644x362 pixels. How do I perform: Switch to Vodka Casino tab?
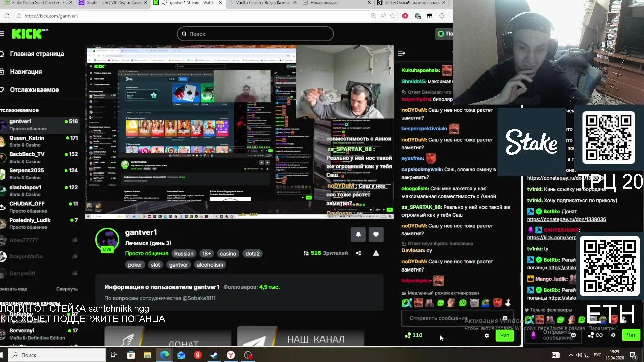click(x=262, y=3)
